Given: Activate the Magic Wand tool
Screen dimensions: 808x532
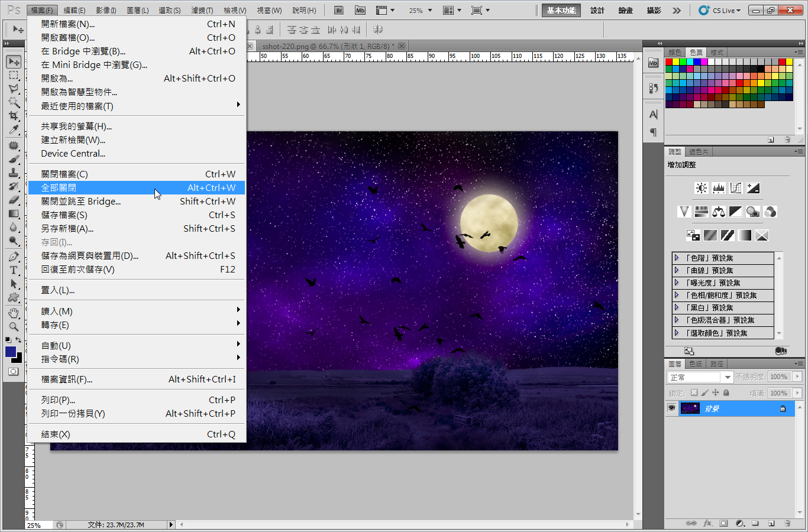Looking at the screenshot, I should click(14, 102).
